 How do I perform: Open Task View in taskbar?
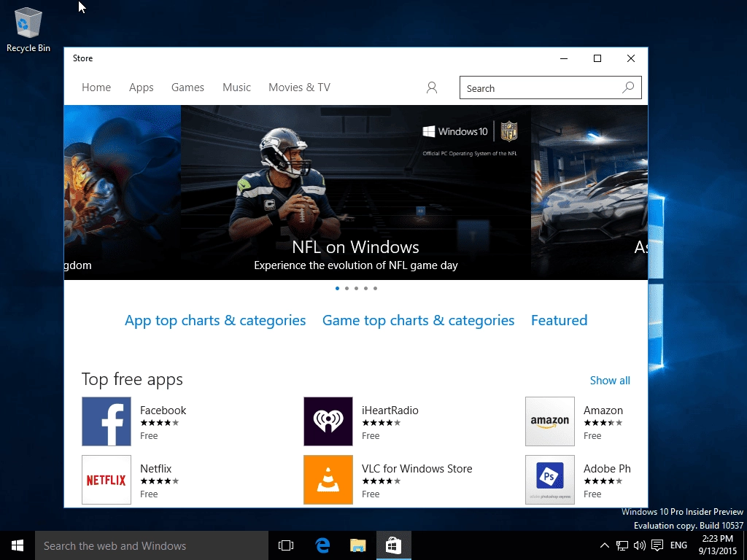click(x=286, y=545)
